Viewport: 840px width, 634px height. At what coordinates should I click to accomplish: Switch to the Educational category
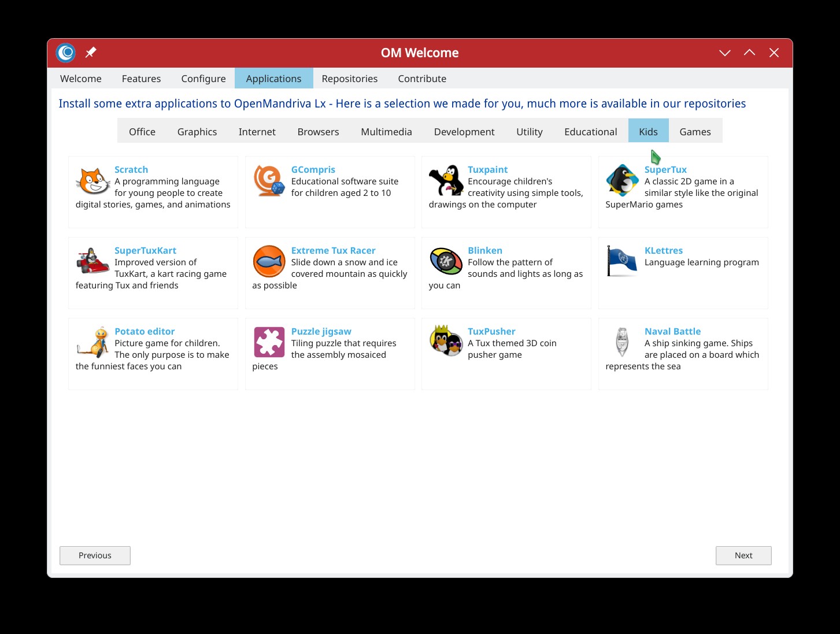tap(591, 132)
